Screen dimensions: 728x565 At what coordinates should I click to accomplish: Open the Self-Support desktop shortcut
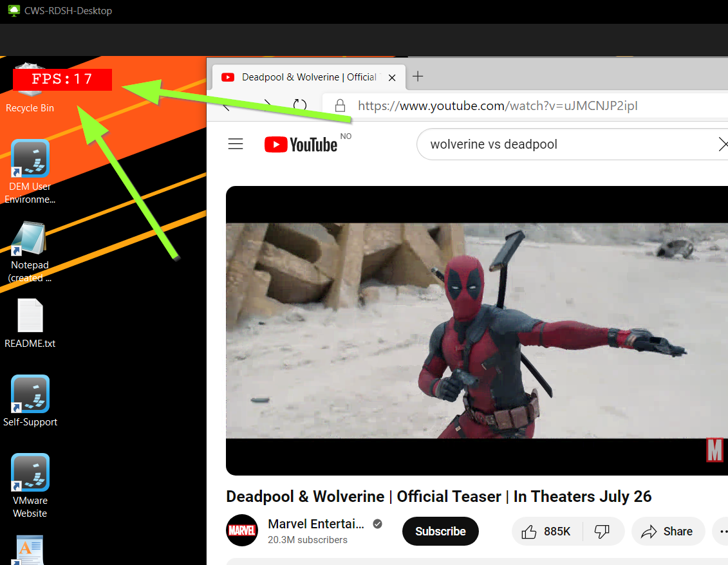[x=30, y=394]
